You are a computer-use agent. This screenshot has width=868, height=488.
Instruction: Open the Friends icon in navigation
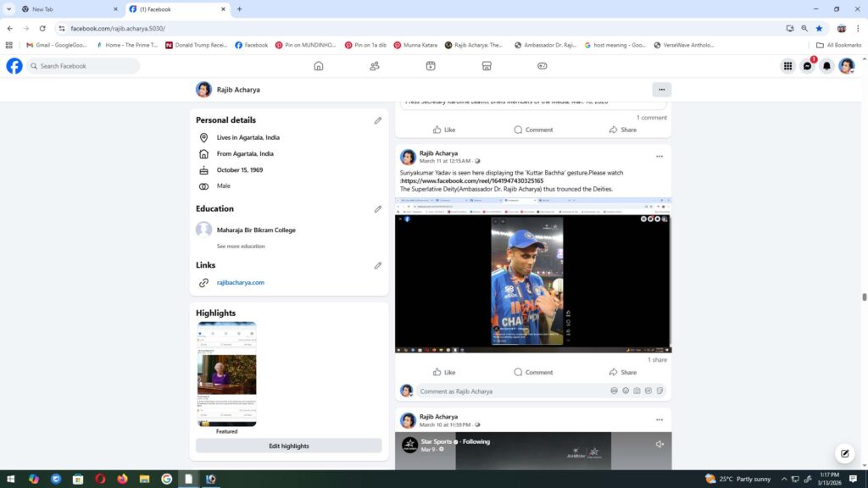tap(375, 66)
